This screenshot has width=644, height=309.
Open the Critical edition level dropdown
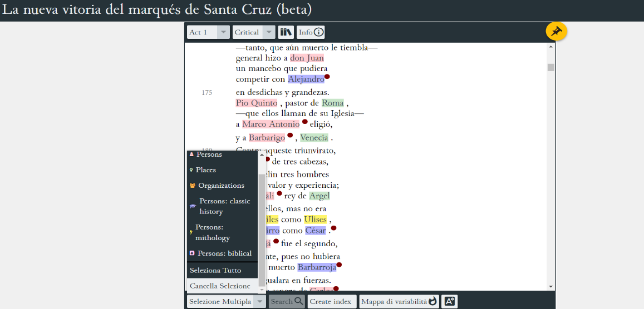click(x=253, y=32)
